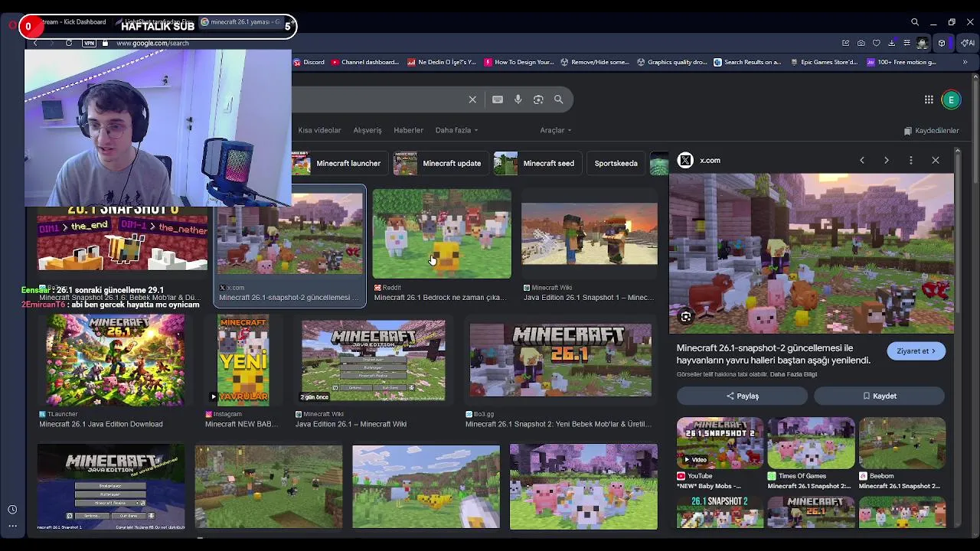Open the Times Of Games related thumbnail
Viewport: 980px width, 551px height.
click(811, 443)
